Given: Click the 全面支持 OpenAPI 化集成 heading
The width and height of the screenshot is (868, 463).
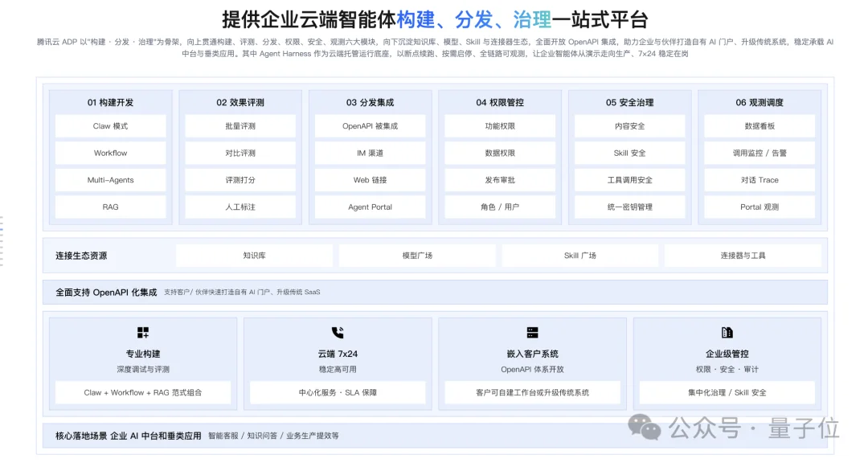Looking at the screenshot, I should click(106, 293).
